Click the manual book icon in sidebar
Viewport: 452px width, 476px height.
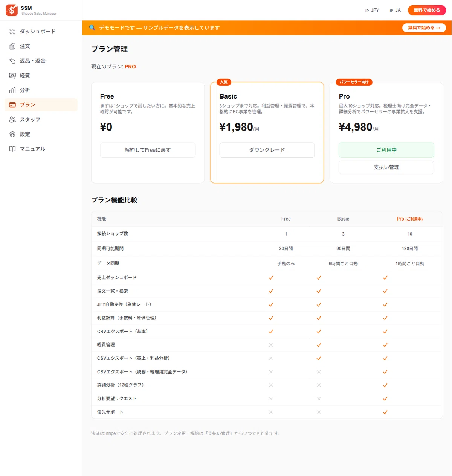click(x=12, y=149)
